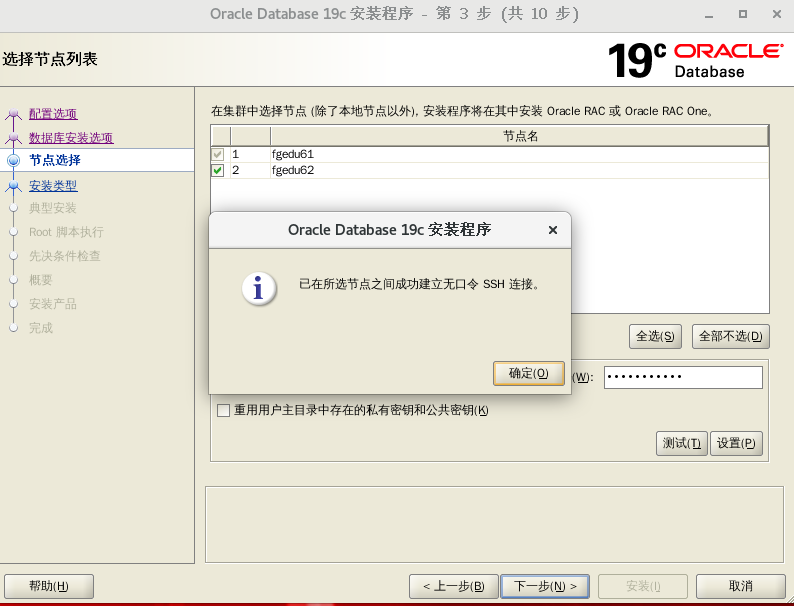Image resolution: width=794 pixels, height=606 pixels.
Task: Click the 节点名 column header
Action: point(520,136)
